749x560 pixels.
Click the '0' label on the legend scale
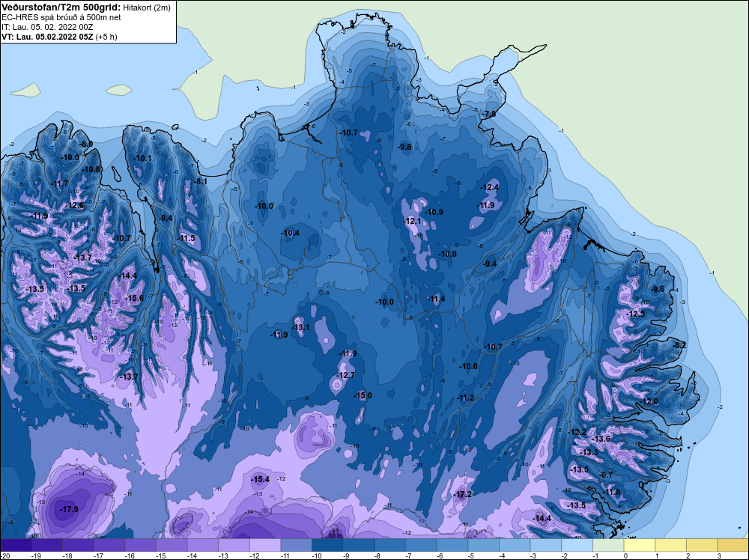click(625, 556)
